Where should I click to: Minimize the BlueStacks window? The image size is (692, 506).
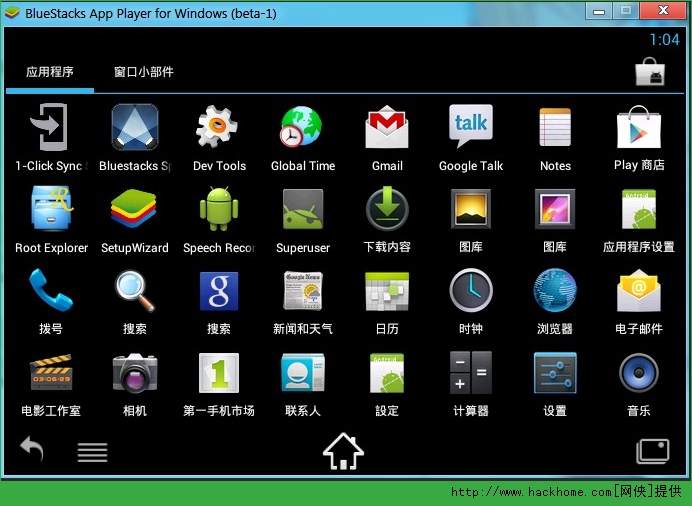598,11
